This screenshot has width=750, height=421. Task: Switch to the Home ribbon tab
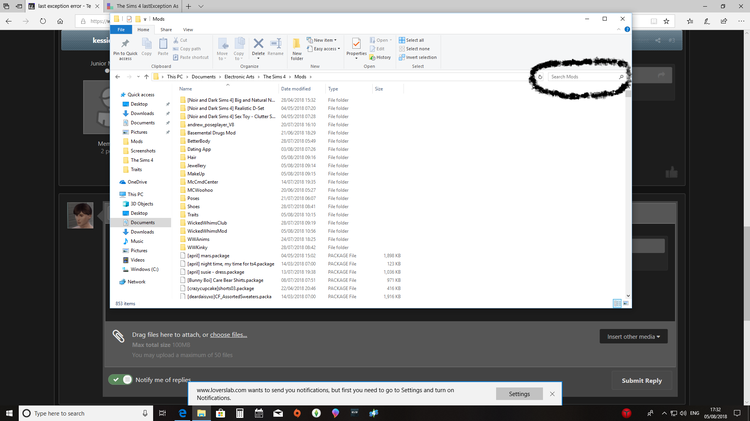pos(143,30)
